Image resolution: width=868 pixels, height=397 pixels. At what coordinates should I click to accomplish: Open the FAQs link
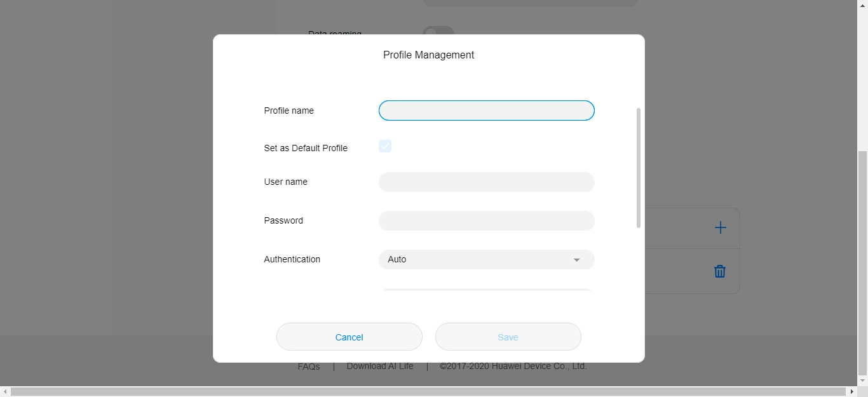[x=309, y=367]
